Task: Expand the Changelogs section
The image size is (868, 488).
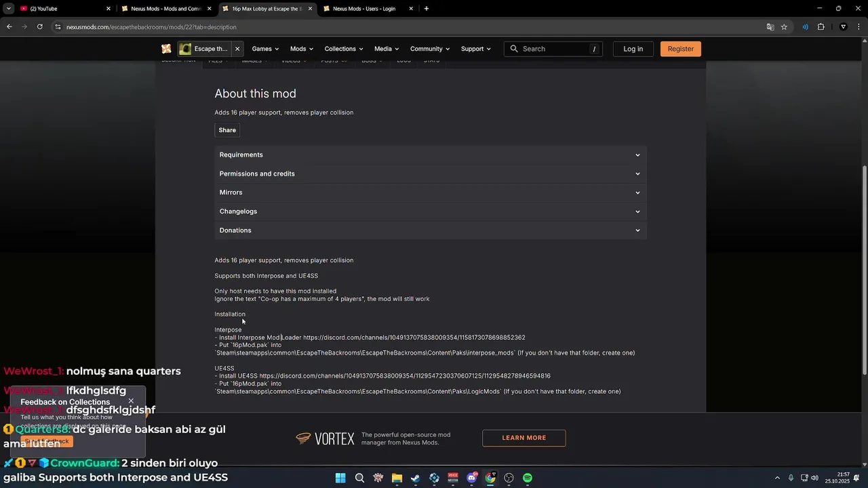Action: click(430, 211)
